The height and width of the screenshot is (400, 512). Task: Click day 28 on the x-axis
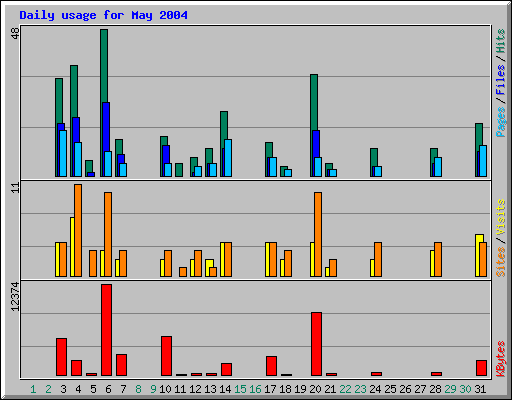click(435, 389)
